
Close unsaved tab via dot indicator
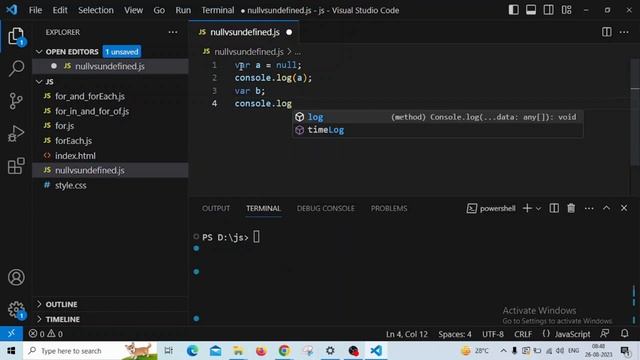[289, 32]
